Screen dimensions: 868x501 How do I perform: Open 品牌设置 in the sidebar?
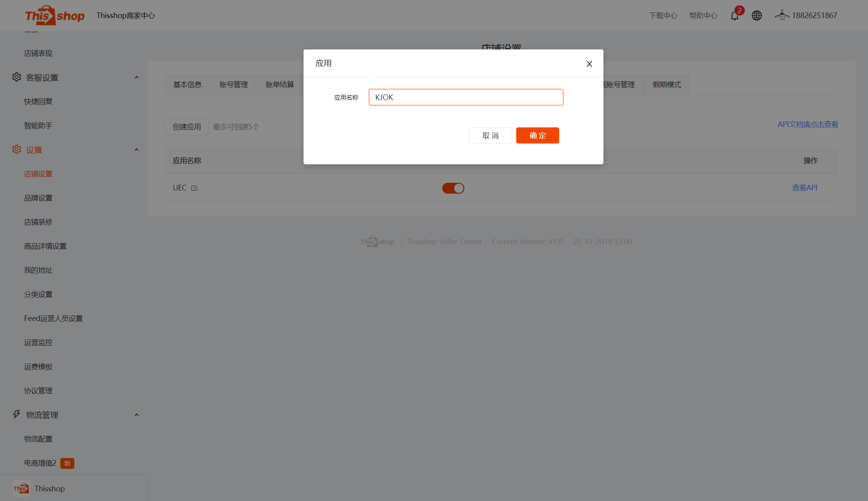tap(38, 198)
